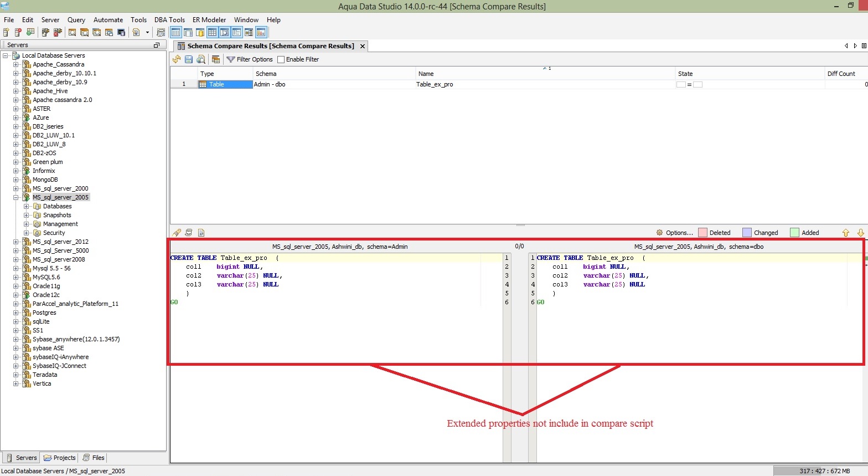Click the Apache_Hive server icon
Screen dimensions: 868x476
coord(26,91)
